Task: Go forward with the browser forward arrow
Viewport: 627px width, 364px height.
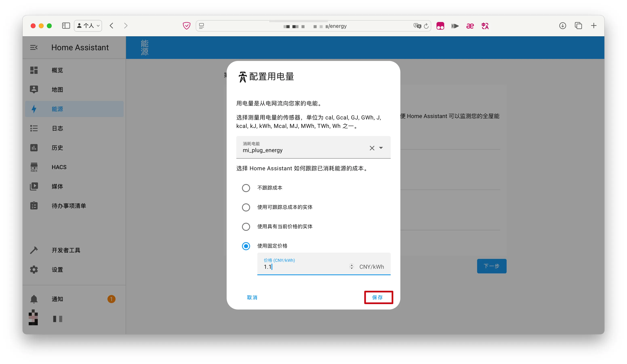Action: tap(126, 26)
